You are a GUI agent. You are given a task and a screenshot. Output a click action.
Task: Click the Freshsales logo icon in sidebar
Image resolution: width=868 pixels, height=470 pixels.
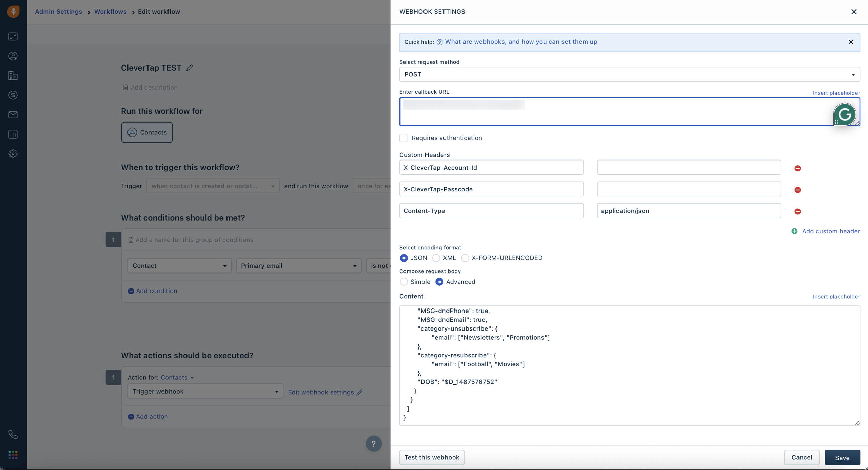tap(13, 12)
